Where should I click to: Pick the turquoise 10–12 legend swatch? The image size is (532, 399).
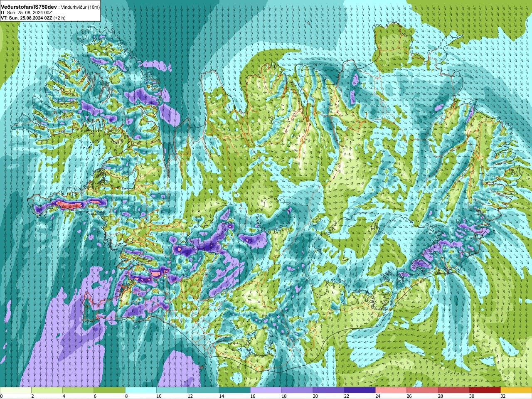point(172,390)
